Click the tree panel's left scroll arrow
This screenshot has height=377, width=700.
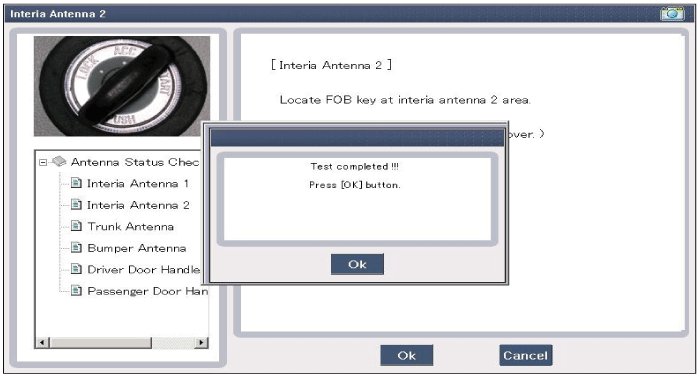[x=42, y=343]
